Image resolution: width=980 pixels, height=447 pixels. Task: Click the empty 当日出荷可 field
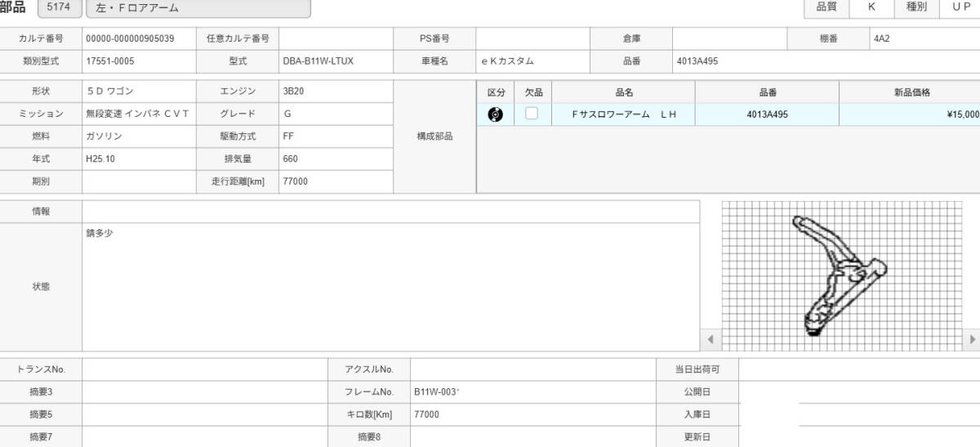click(859, 369)
